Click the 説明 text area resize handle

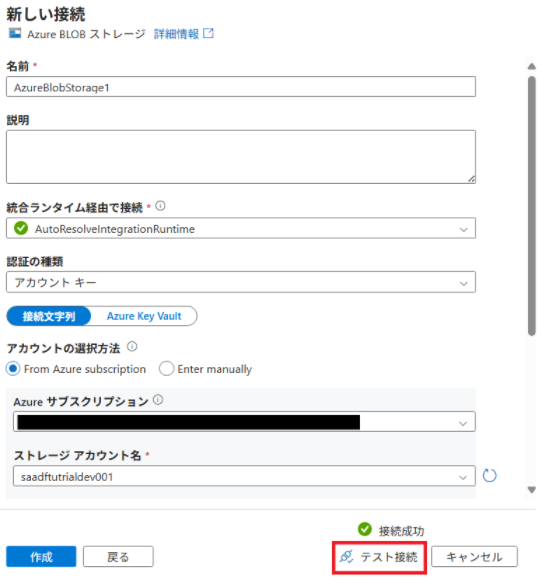point(471,179)
